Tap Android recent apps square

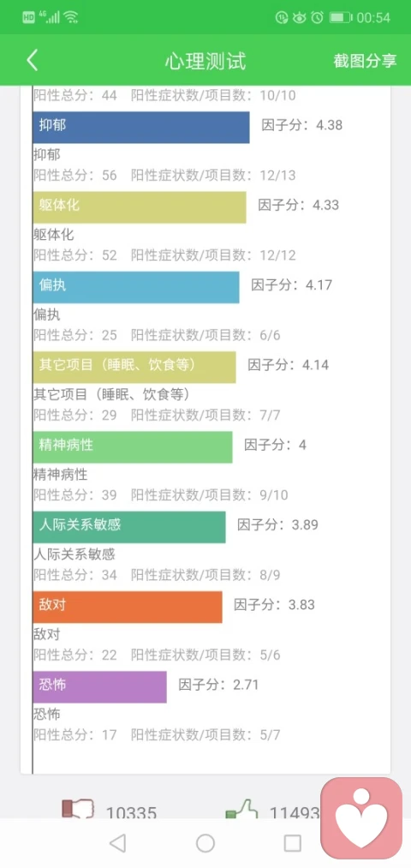coord(293,842)
